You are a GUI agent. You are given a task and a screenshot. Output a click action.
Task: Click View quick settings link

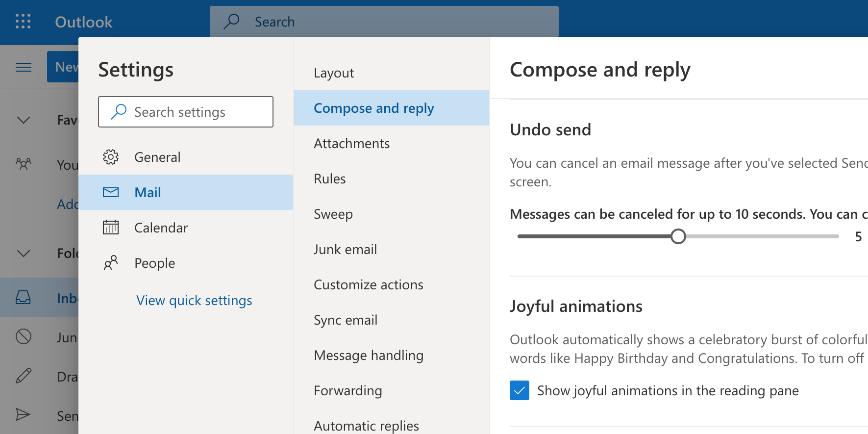coord(194,301)
